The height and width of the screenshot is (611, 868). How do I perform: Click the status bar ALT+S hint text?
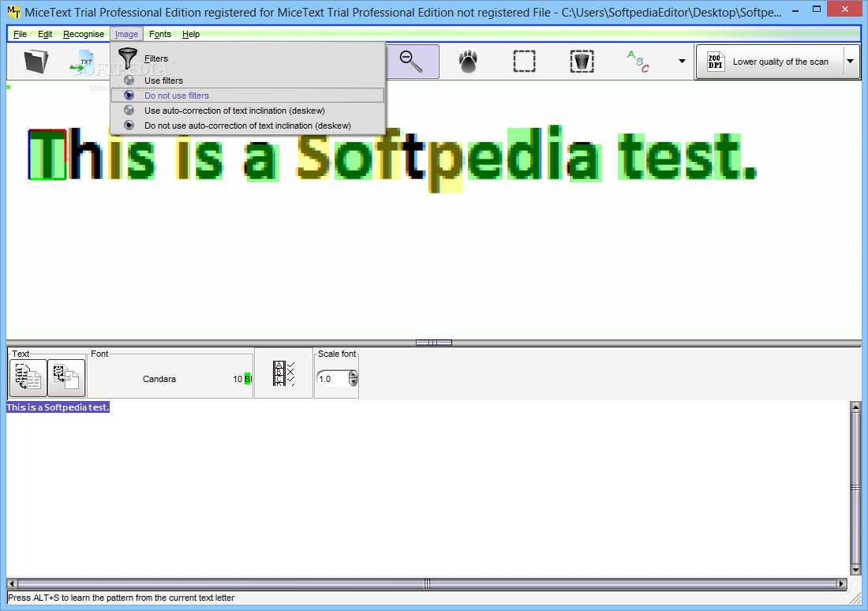click(x=122, y=598)
